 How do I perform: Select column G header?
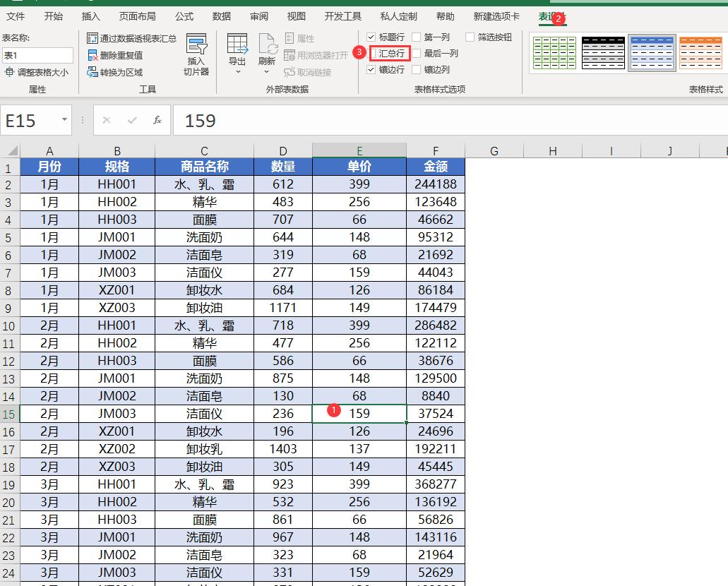click(x=494, y=150)
